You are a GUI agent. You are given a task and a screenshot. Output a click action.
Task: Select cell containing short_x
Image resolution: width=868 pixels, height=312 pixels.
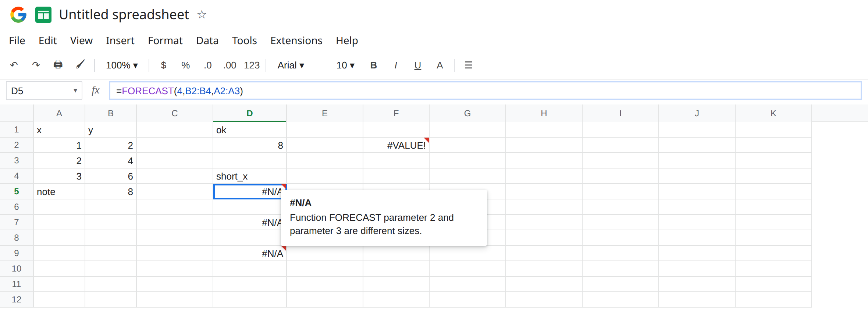click(x=250, y=176)
